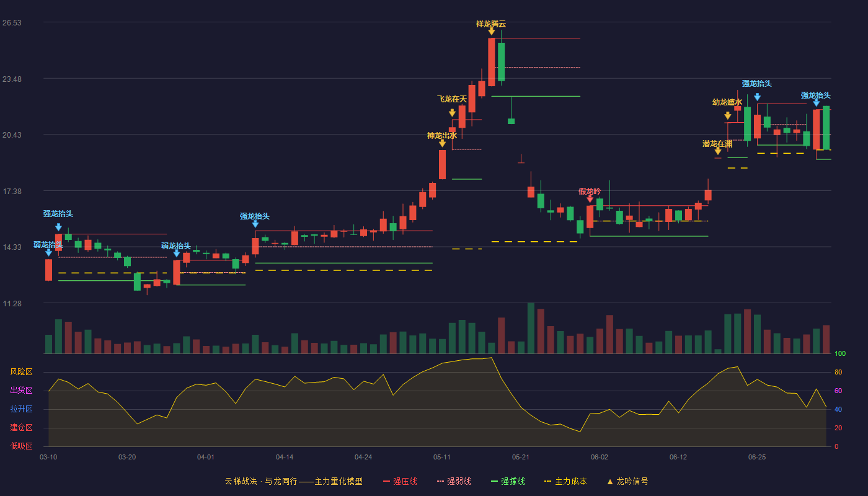Click the 拉升区 zone label
This screenshot has height=496, width=868.
pos(21,409)
